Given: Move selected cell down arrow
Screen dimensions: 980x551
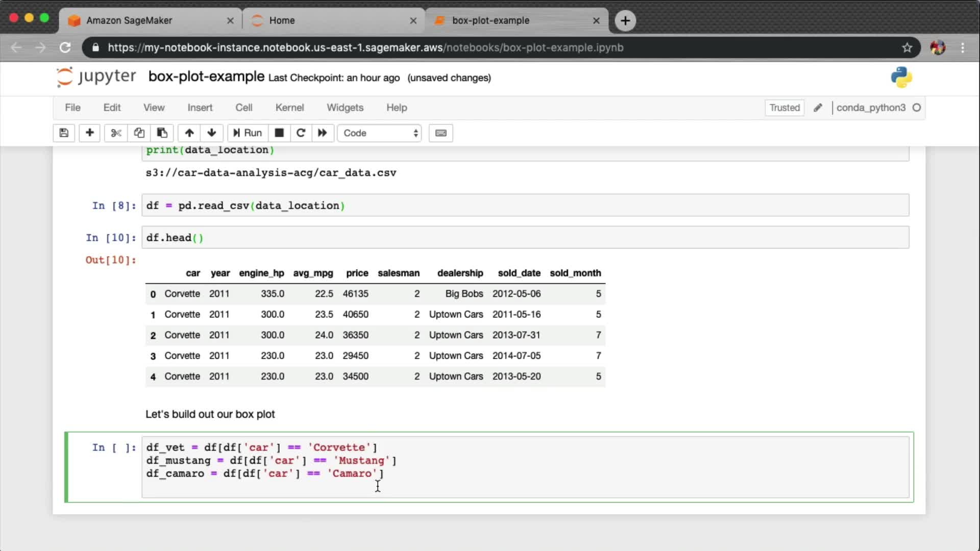Looking at the screenshot, I should click(x=212, y=133).
